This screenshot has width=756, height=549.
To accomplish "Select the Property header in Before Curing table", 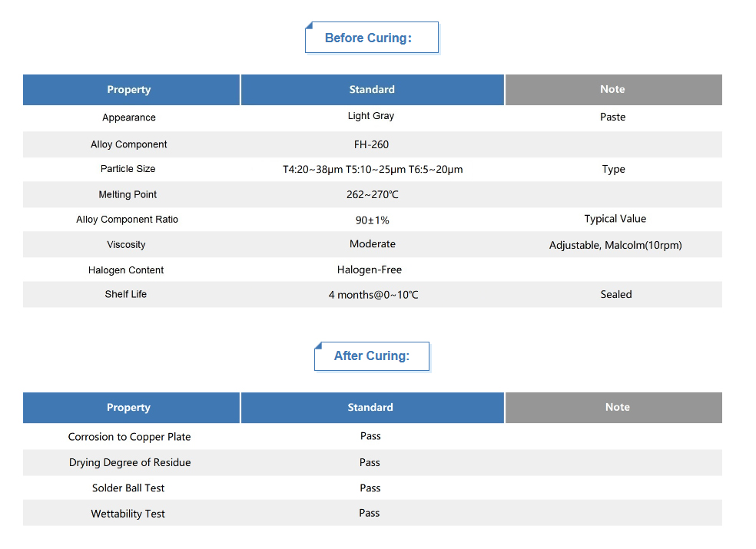I will point(131,90).
